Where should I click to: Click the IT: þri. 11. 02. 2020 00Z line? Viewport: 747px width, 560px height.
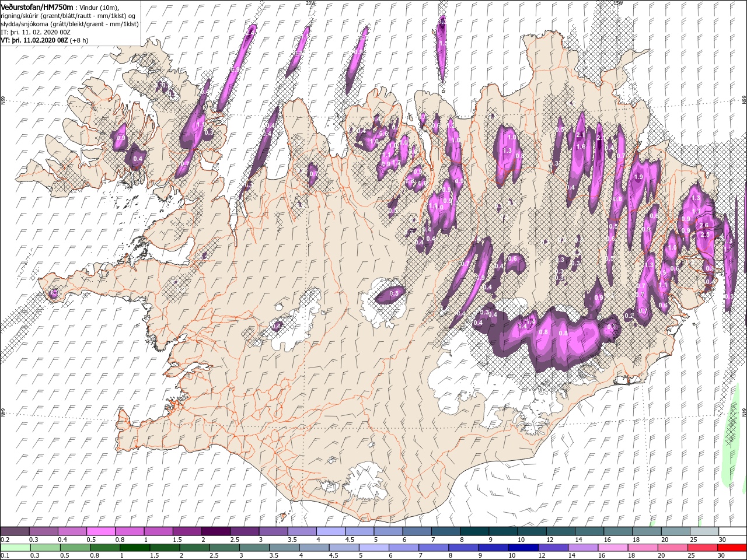36,32
